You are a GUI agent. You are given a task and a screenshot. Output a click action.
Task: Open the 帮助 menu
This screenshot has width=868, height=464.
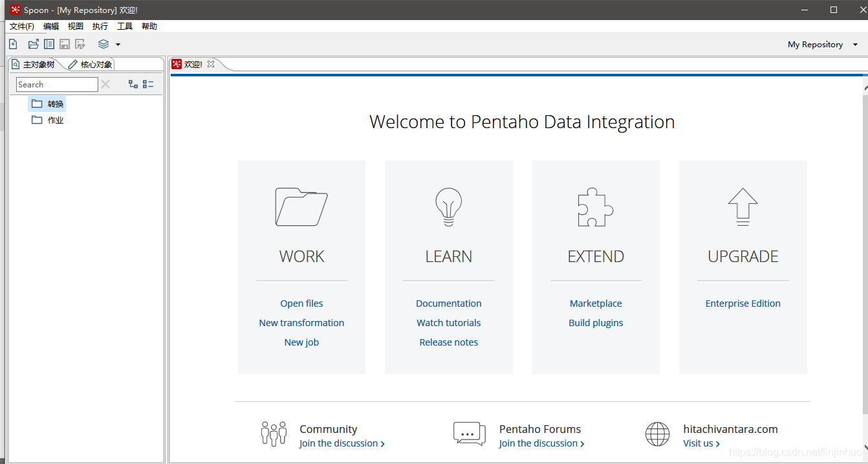tap(149, 27)
